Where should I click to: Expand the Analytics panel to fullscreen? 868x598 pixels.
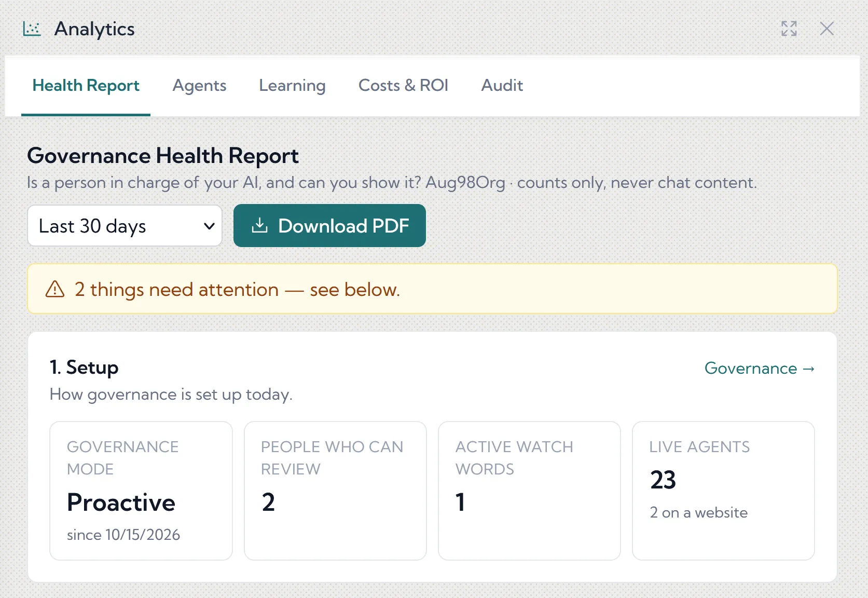coord(789,29)
